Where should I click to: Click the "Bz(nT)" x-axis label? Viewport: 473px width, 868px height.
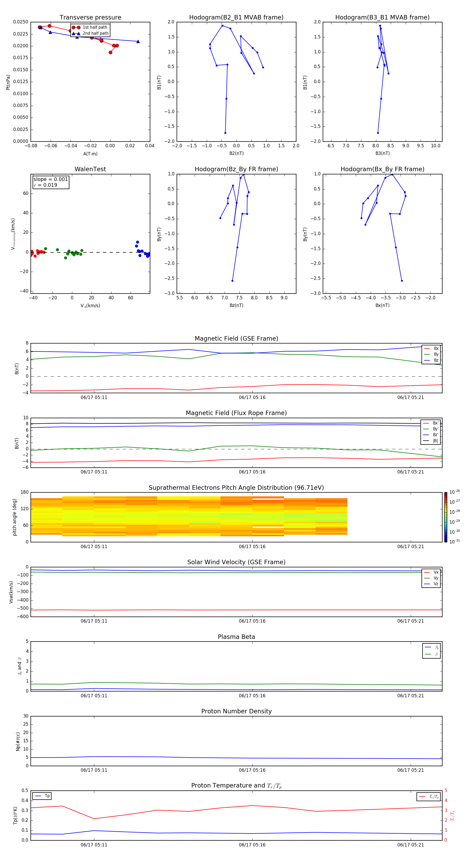coord(236,305)
